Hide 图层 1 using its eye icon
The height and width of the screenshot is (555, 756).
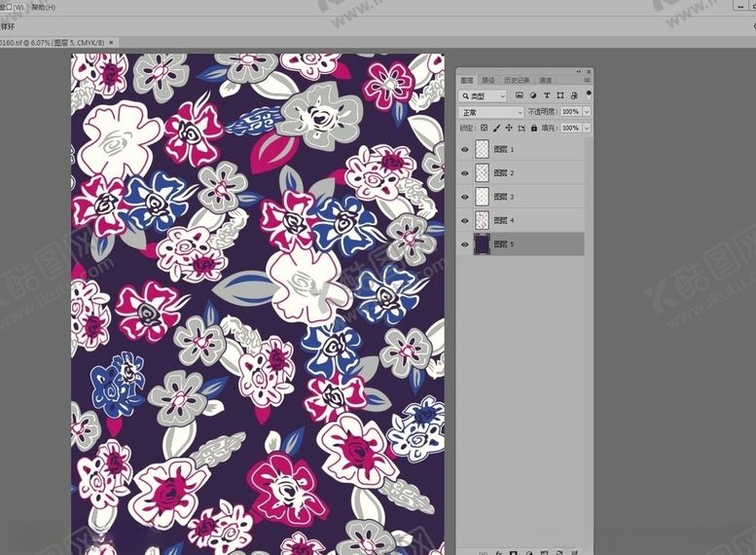click(x=464, y=150)
